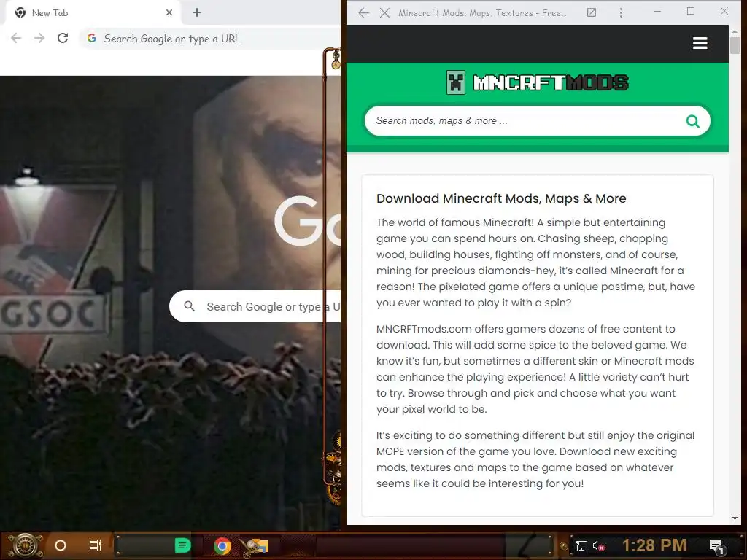747x560 pixels.
Task: Reload the New Tab page
Action: tap(63, 38)
